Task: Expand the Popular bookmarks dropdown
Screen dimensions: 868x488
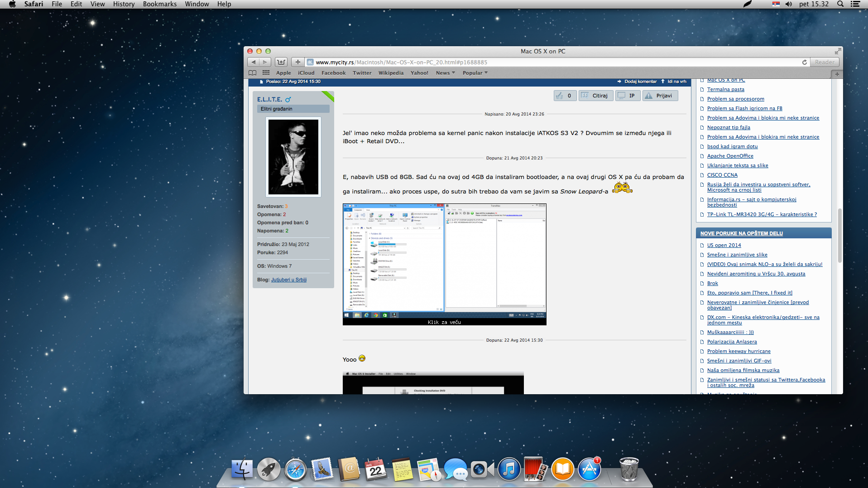Action: click(475, 73)
